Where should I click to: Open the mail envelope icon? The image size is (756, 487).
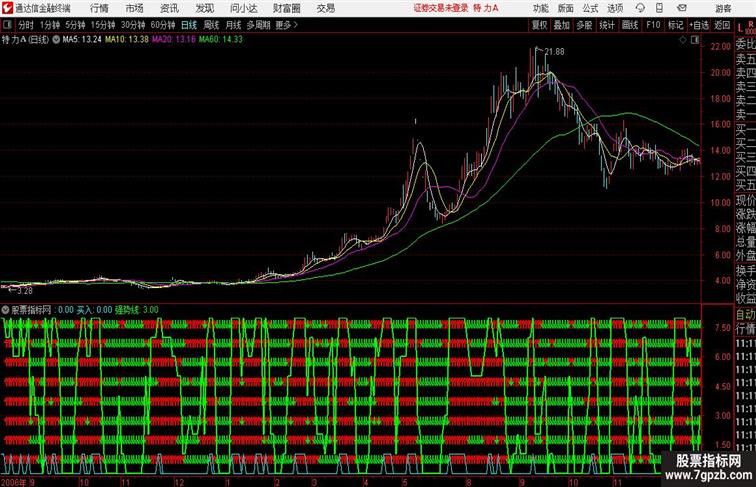tap(681, 8)
